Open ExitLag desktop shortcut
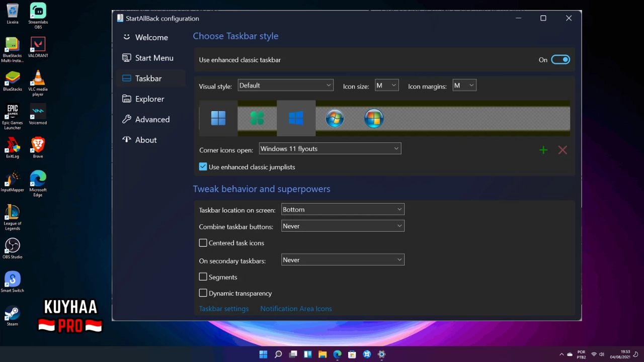Screen dimensions: 644x362 point(13,148)
